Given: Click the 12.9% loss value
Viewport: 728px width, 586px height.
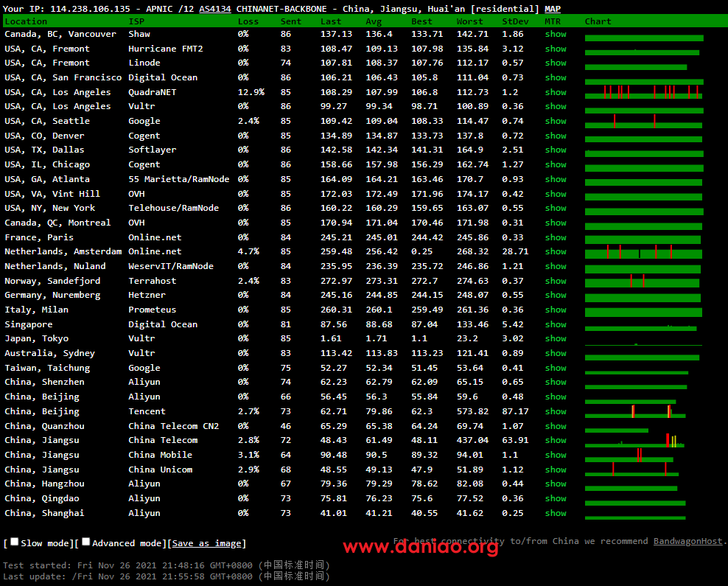Looking at the screenshot, I should point(251,92).
